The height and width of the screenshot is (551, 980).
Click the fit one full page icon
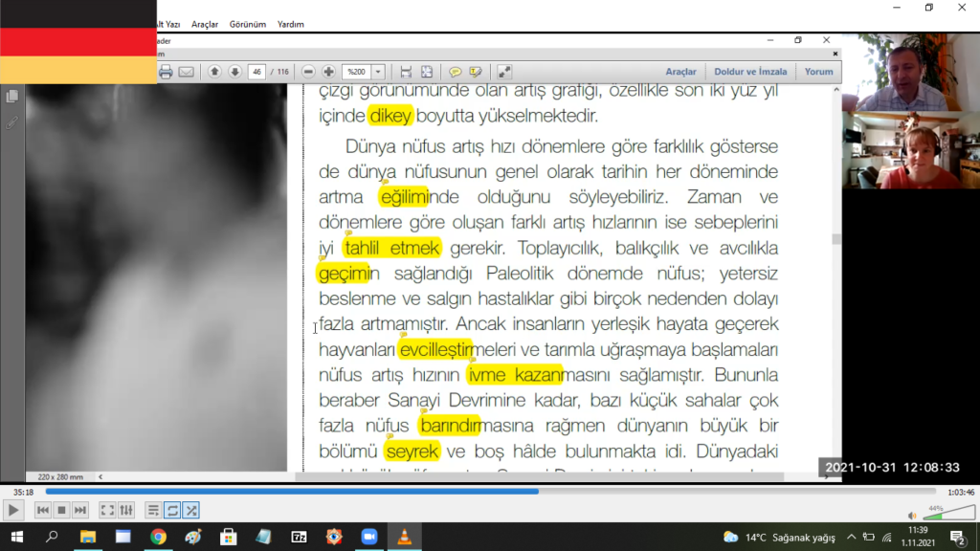pyautogui.click(x=427, y=72)
